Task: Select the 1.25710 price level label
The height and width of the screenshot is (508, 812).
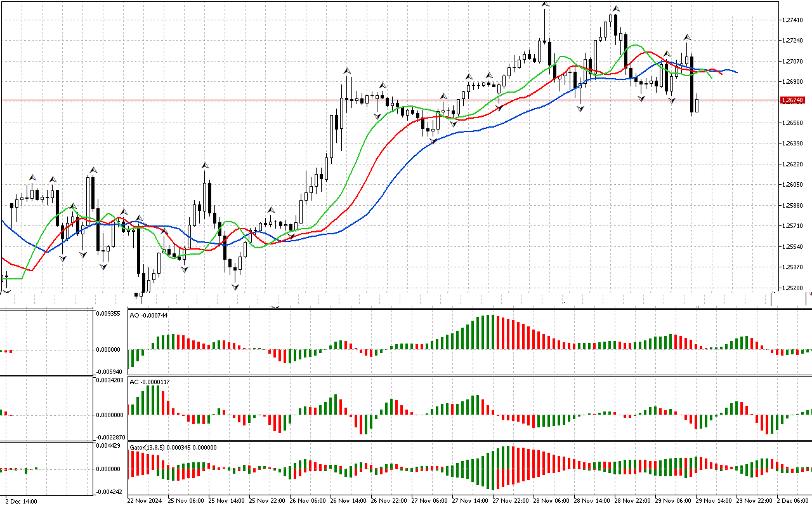Action: click(794, 226)
